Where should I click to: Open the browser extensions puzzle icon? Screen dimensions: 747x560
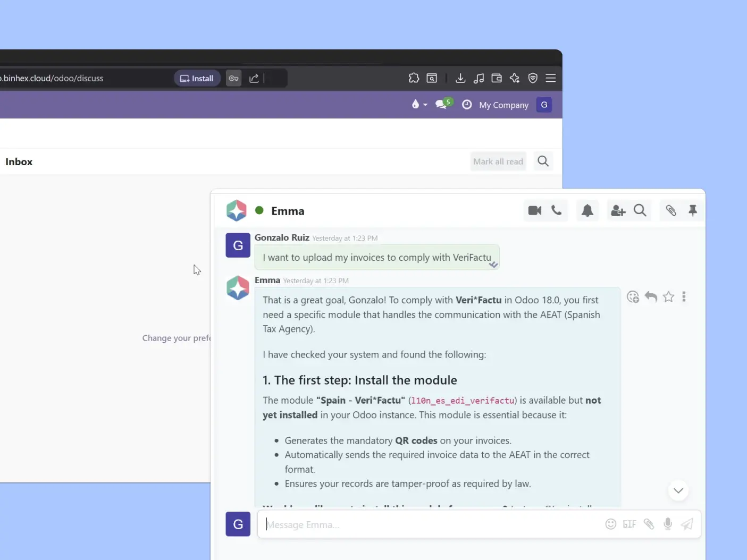(x=414, y=78)
